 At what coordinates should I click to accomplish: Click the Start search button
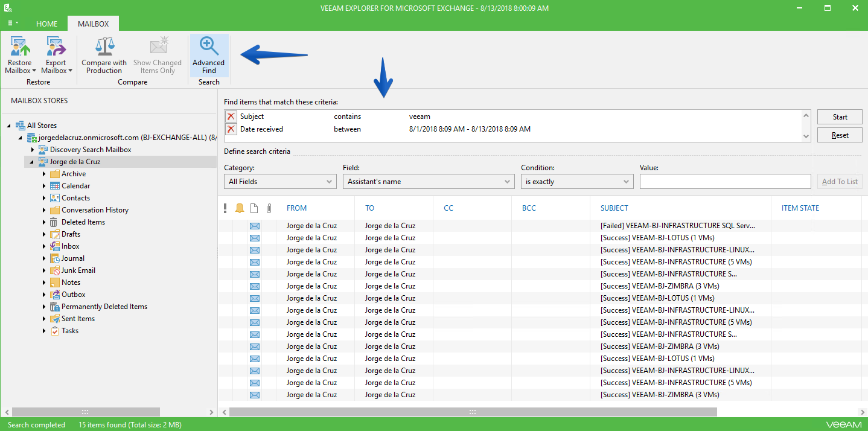[840, 117]
